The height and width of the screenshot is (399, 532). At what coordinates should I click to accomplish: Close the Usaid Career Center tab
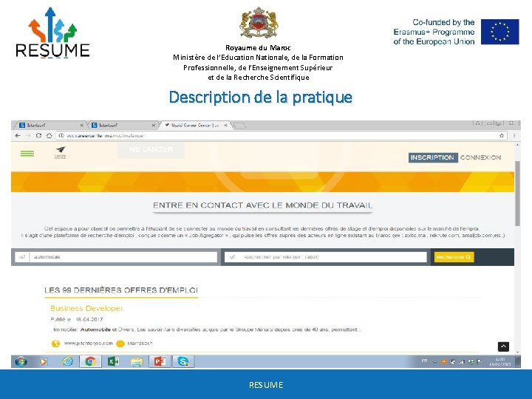click(x=225, y=125)
